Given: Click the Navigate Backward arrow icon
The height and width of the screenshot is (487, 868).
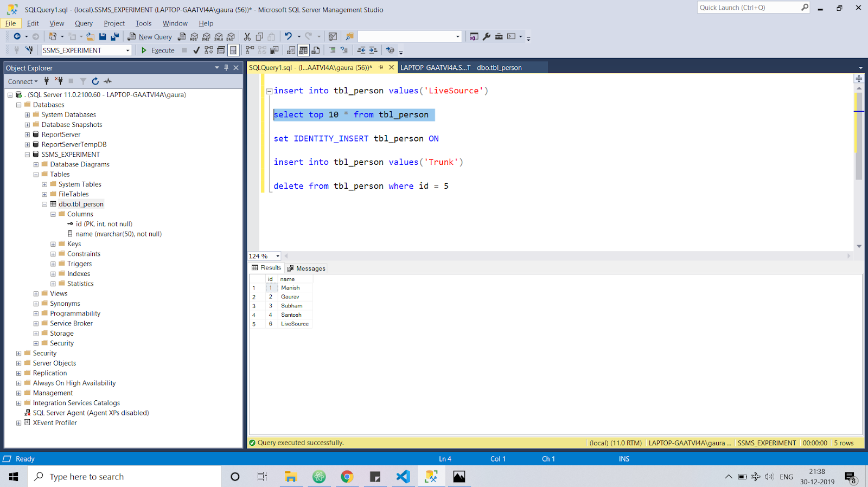Looking at the screenshot, I should pyautogui.click(x=17, y=36).
